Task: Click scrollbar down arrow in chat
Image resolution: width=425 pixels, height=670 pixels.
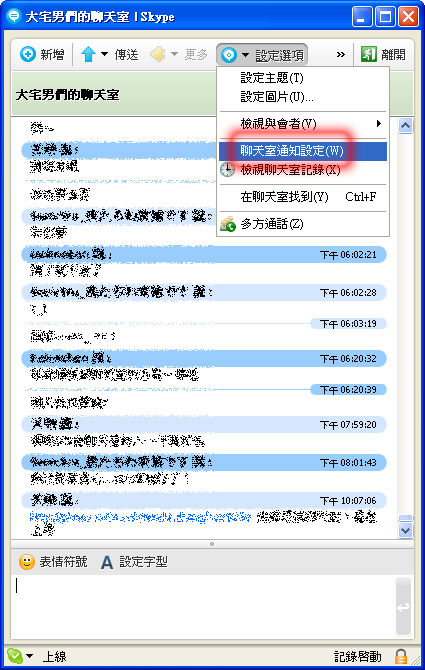Action: (x=405, y=530)
